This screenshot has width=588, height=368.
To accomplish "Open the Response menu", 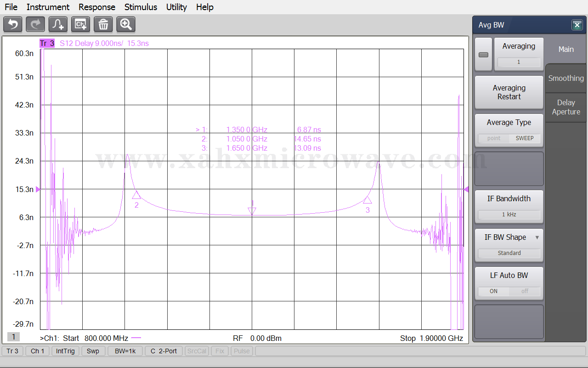I will [x=96, y=7].
